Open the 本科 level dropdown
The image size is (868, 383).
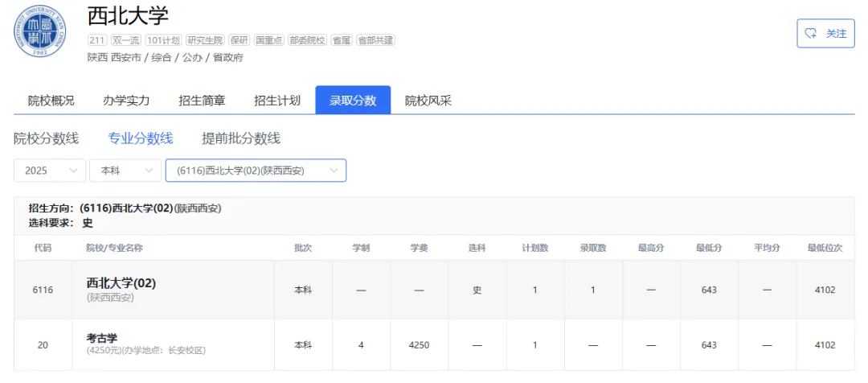[x=125, y=171]
